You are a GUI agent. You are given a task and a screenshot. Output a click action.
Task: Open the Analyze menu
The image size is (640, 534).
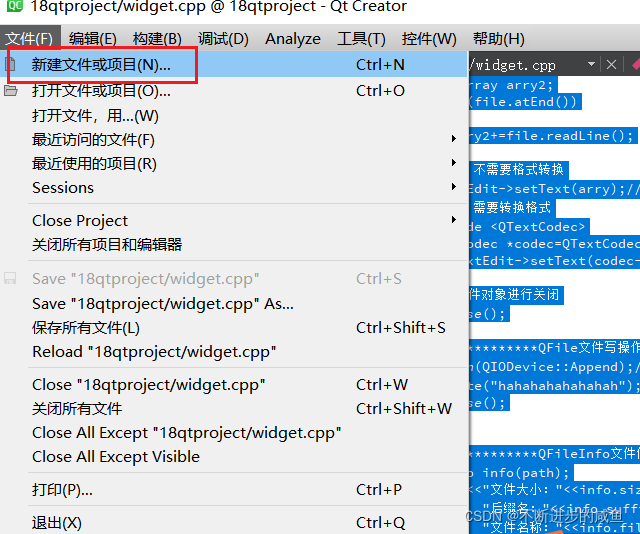pyautogui.click(x=293, y=39)
